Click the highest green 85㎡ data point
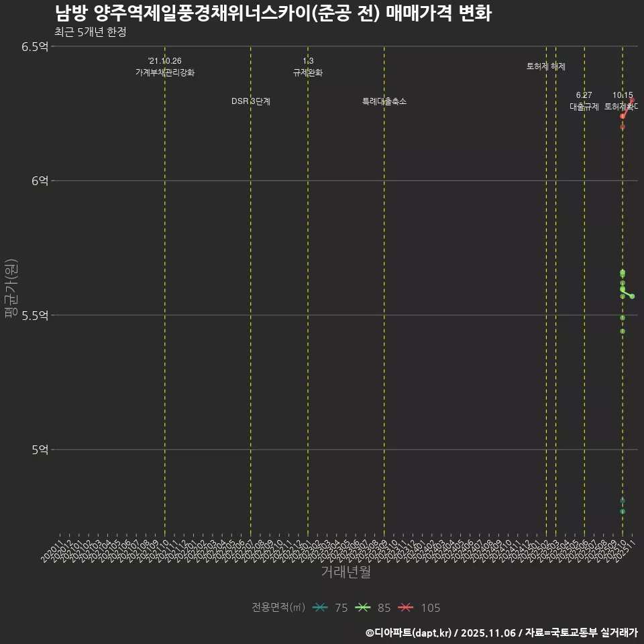 click(x=622, y=272)
